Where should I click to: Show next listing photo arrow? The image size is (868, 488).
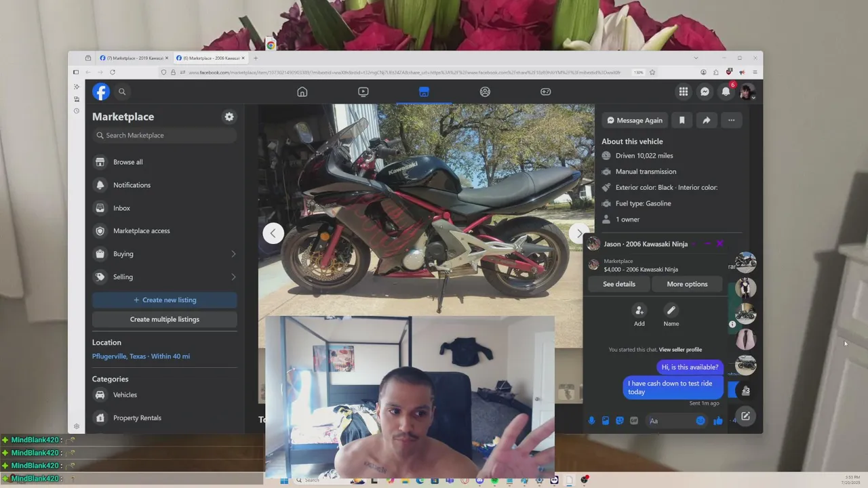tap(578, 233)
